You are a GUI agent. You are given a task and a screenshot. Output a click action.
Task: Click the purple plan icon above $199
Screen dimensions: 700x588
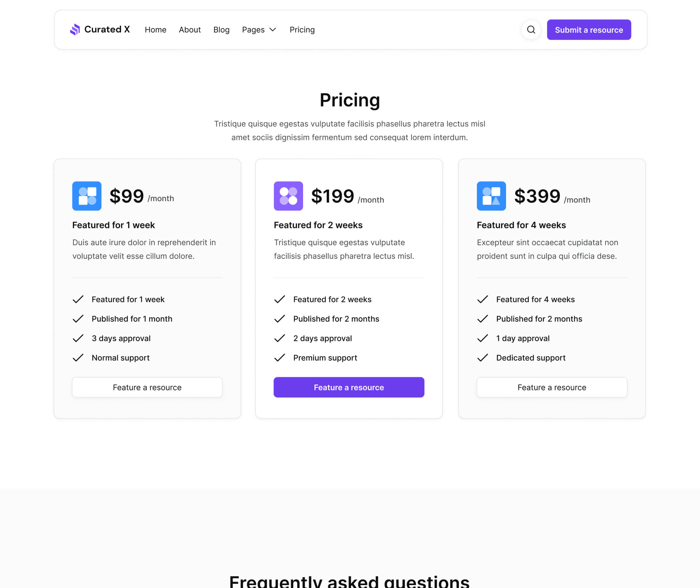pyautogui.click(x=288, y=196)
